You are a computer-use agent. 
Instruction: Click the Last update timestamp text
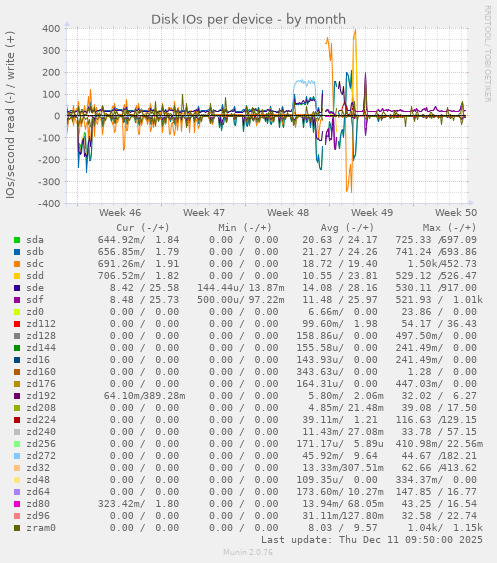372,540
